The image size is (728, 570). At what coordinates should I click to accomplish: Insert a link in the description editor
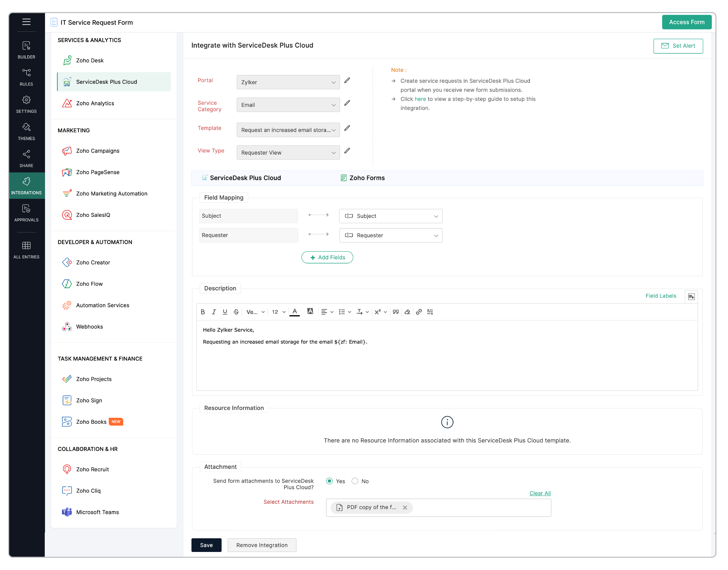(419, 312)
